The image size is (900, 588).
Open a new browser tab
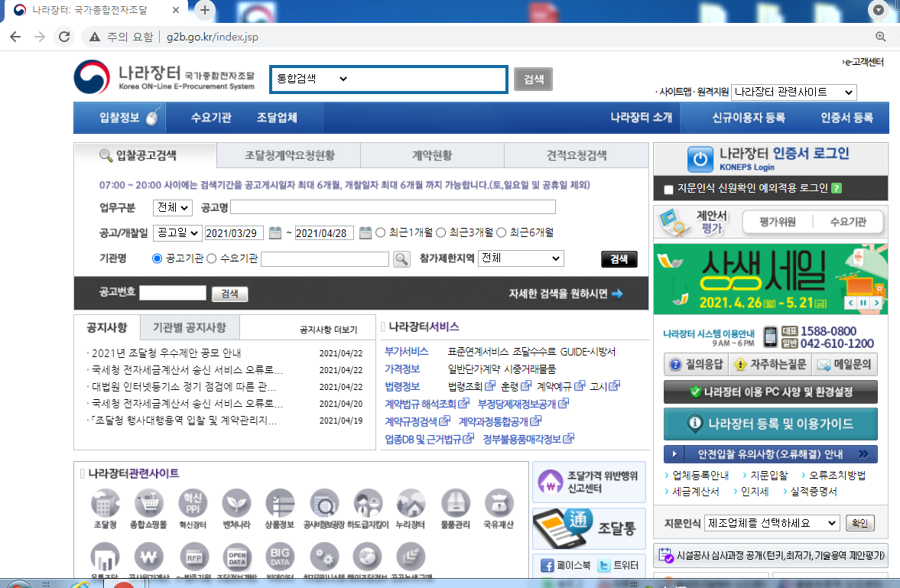tap(205, 10)
